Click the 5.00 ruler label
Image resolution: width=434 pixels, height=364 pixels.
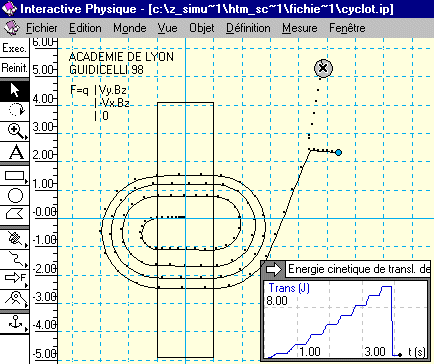43,70
